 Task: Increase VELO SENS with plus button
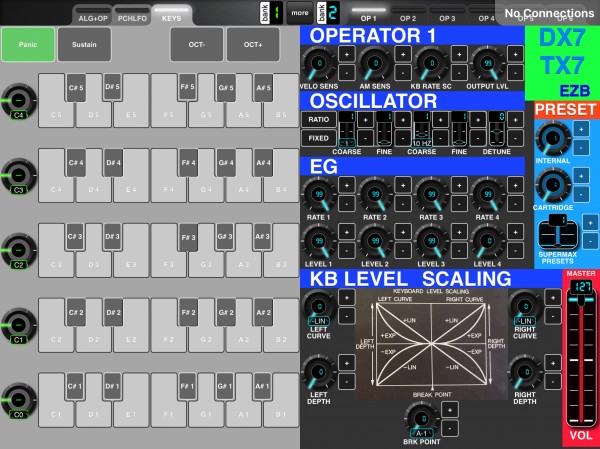click(x=347, y=54)
